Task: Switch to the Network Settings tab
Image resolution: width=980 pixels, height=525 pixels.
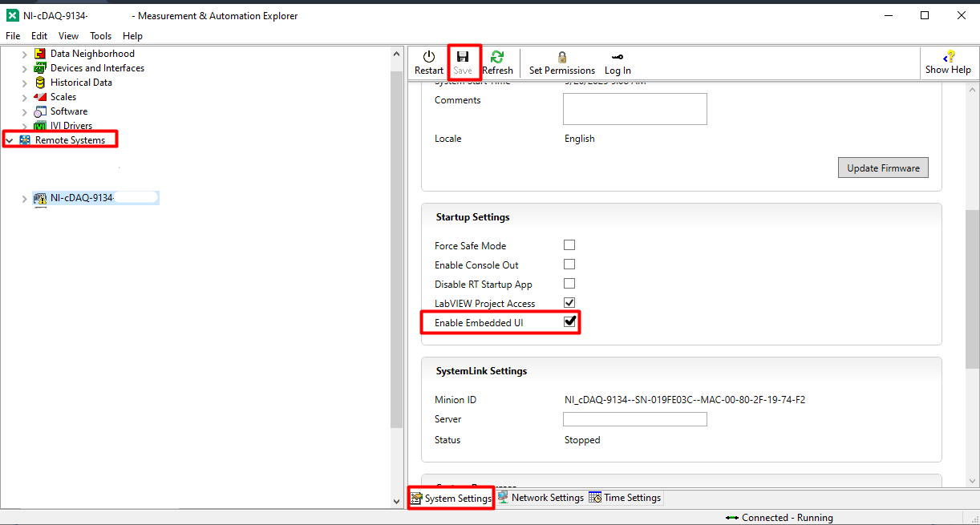Action: tap(541, 498)
